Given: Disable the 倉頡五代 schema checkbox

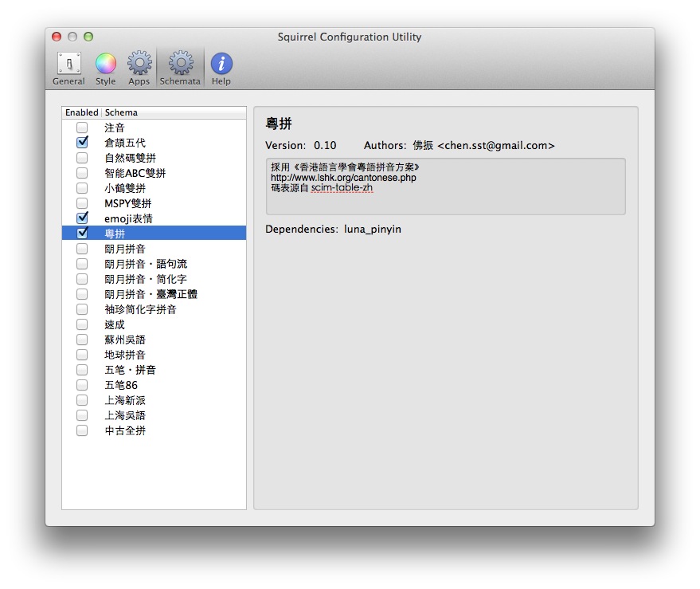Looking at the screenshot, I should pyautogui.click(x=82, y=143).
